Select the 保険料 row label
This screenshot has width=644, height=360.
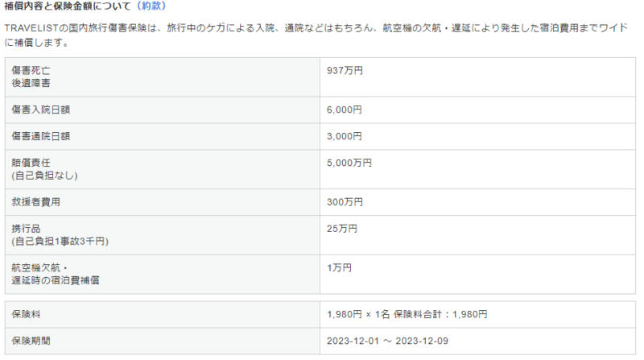pyautogui.click(x=26, y=314)
